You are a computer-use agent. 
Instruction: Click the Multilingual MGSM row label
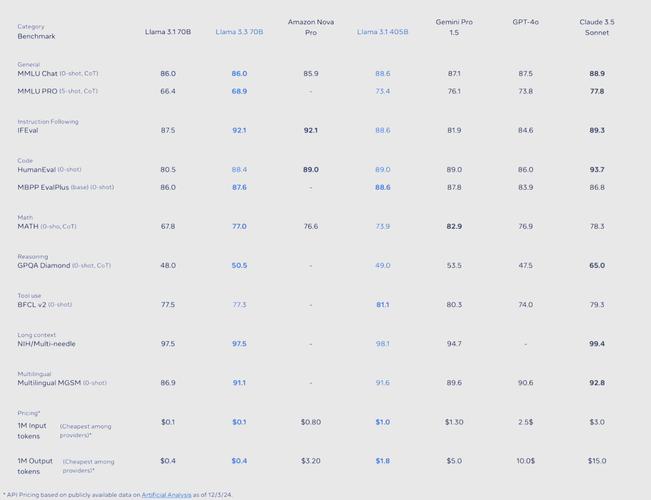click(x=62, y=383)
